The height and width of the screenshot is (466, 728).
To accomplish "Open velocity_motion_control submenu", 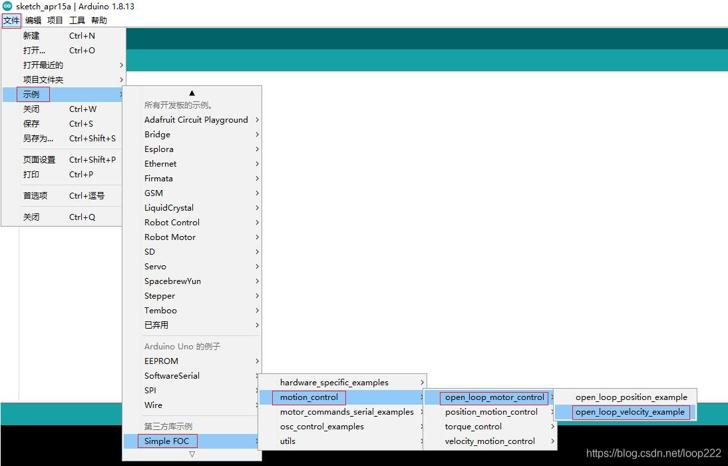I will coord(490,441).
